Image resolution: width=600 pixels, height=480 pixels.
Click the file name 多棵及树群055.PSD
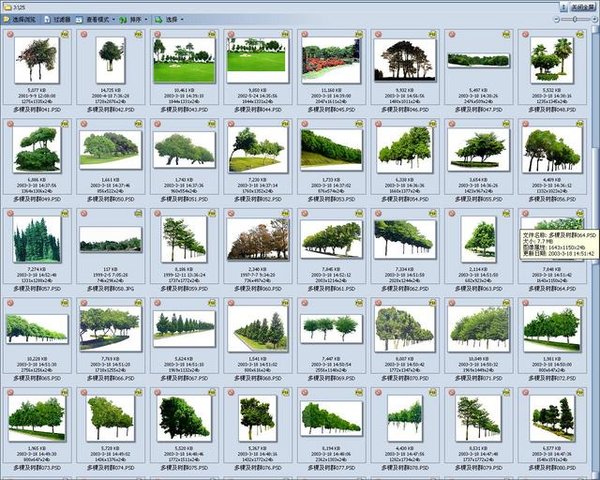tap(478, 199)
